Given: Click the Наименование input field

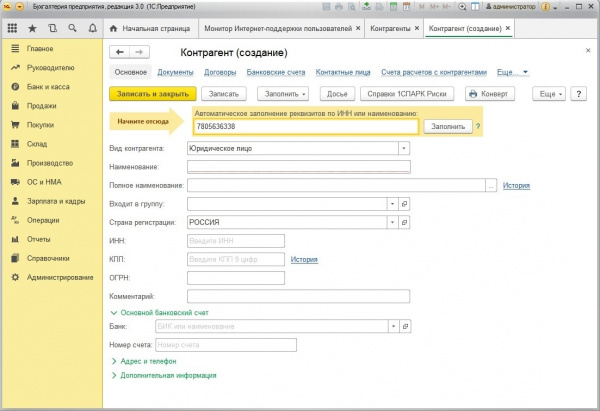Looking at the screenshot, I should pyautogui.click(x=298, y=167).
